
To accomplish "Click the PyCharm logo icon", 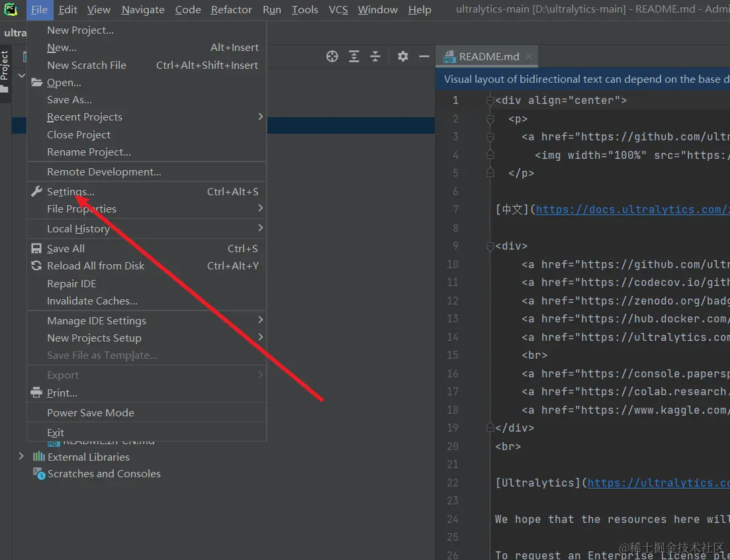I will 11,9.
